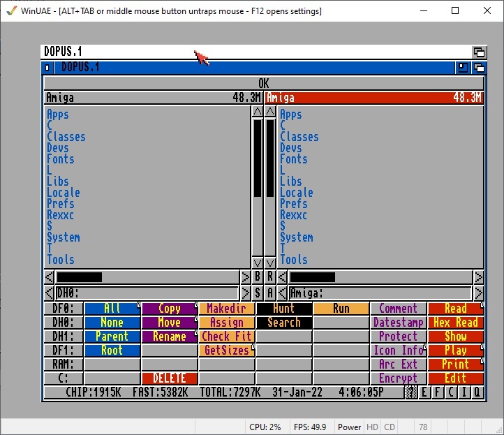
Task: Click Power indicator in WinUAE status bar
Action: click(349, 427)
